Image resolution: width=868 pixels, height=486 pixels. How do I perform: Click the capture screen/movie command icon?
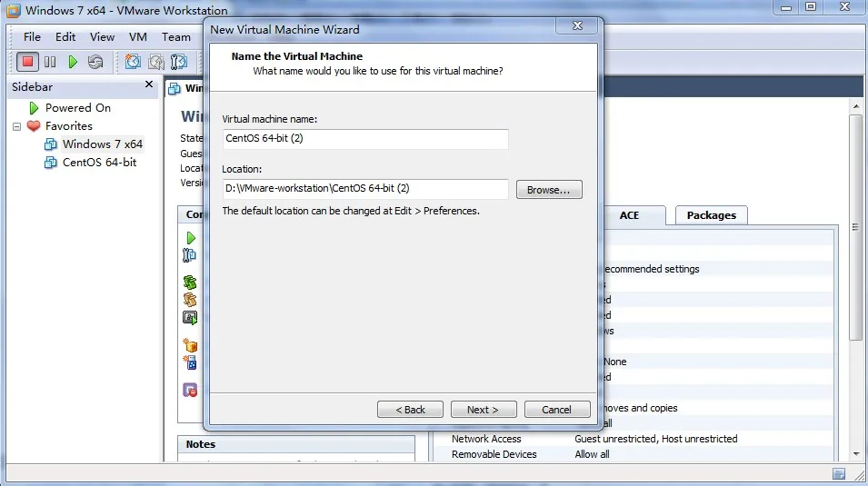190,318
